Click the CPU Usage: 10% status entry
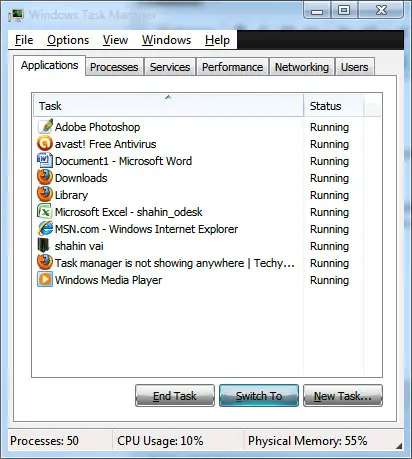412x459 pixels. click(160, 441)
